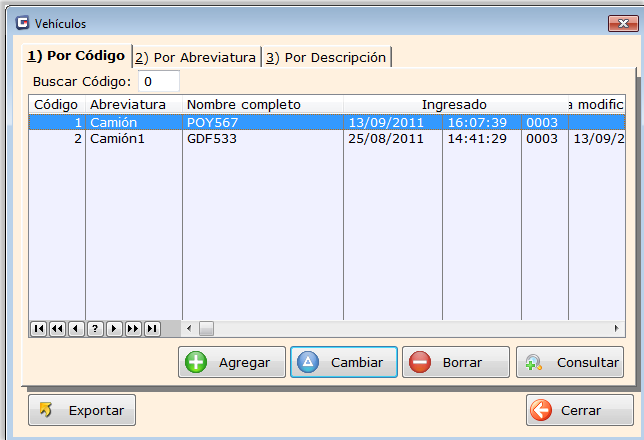Go to next record arrow button
This screenshot has height=440, width=644.
[x=114, y=328]
